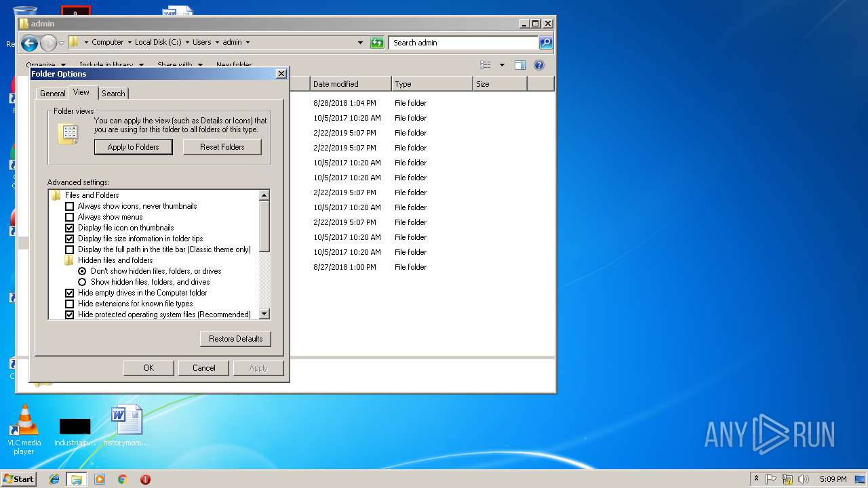Click the Forward navigation arrow in Explorer

pos(48,43)
